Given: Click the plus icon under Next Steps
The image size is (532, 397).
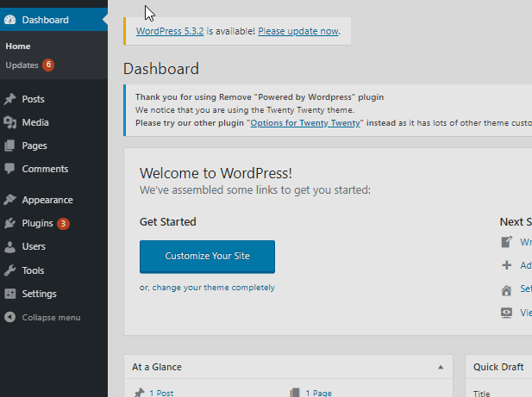Looking at the screenshot, I should click(x=506, y=265).
